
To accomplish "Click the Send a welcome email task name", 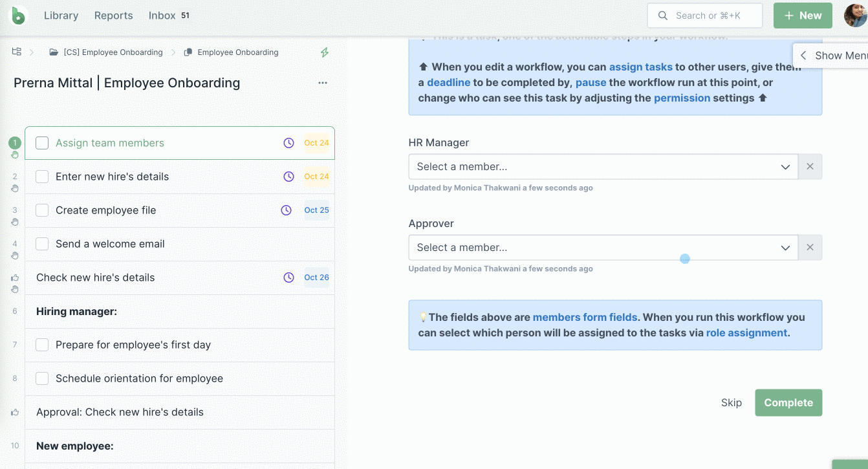I will [110, 244].
